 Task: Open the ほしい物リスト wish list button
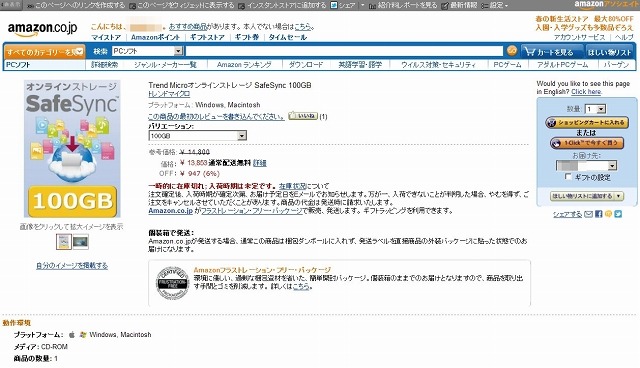609,52
